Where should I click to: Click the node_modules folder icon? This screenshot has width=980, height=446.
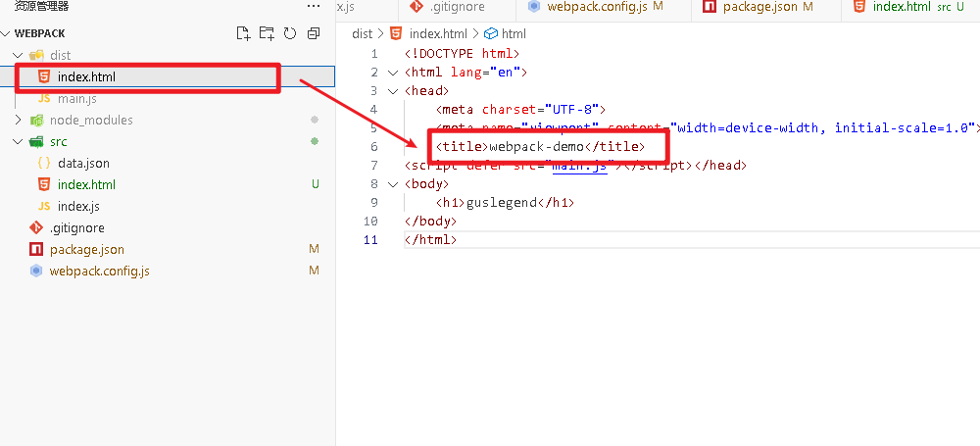[37, 121]
